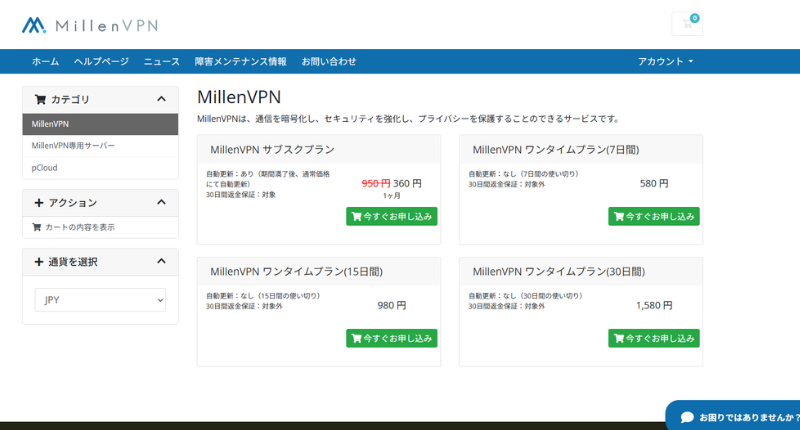
Task: Click the ワンタイムプラン(7日間) title
Action: pyautogui.click(x=556, y=149)
